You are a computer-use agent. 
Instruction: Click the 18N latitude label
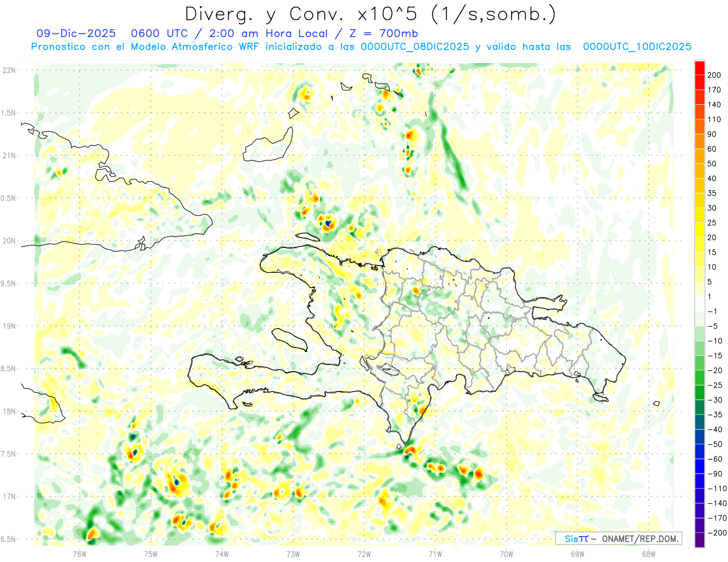pos(9,411)
